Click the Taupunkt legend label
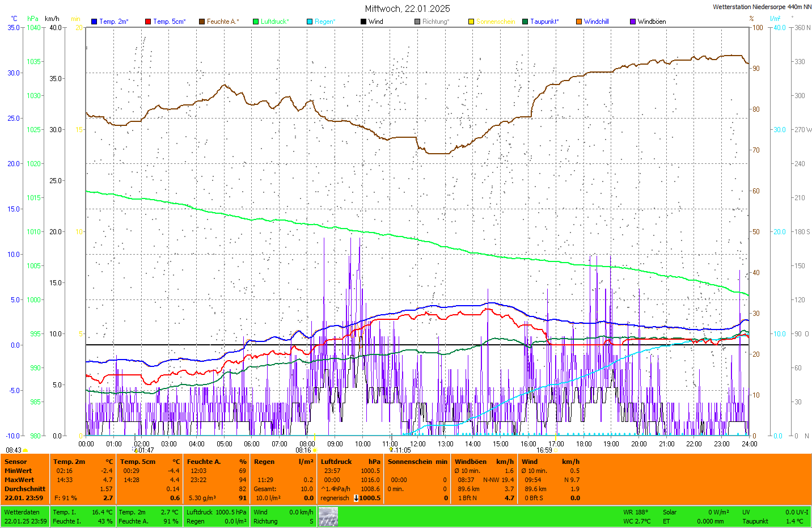 (544, 22)
